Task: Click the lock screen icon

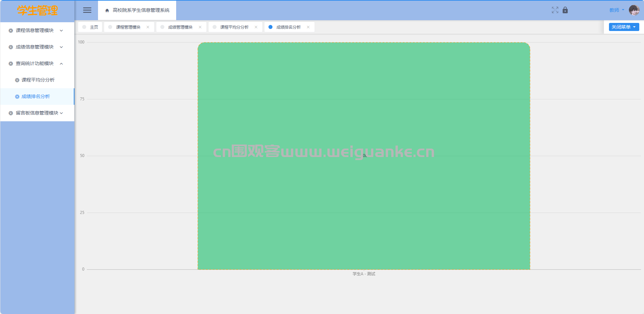Action: 565,10
